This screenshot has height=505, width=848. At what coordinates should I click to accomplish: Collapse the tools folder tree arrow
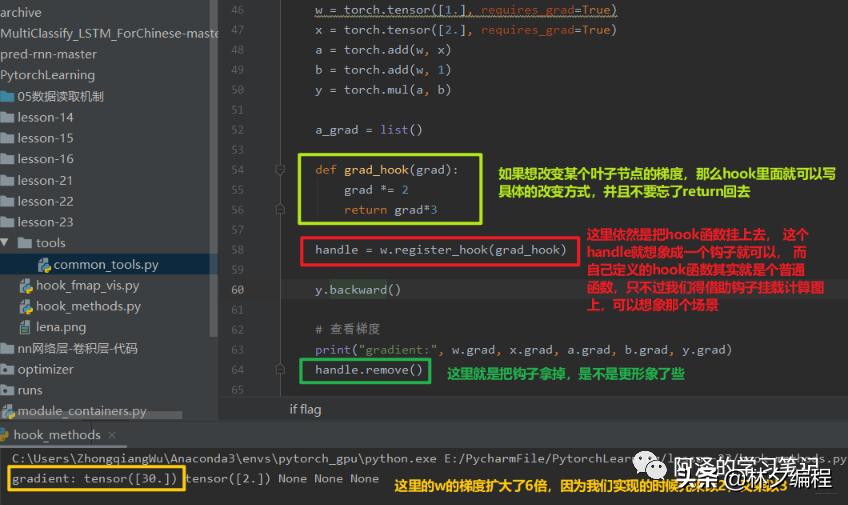pos(4,243)
